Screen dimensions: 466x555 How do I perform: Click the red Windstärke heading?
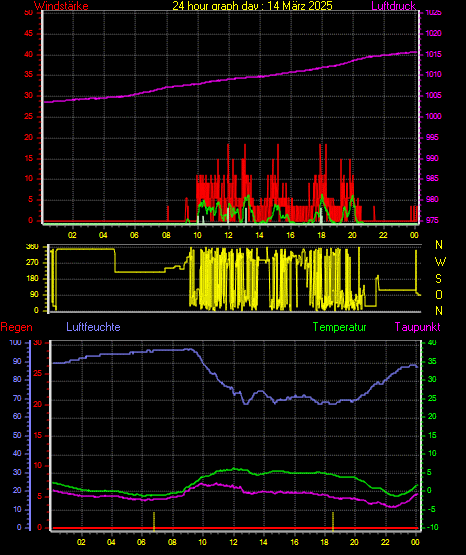tap(61, 6)
